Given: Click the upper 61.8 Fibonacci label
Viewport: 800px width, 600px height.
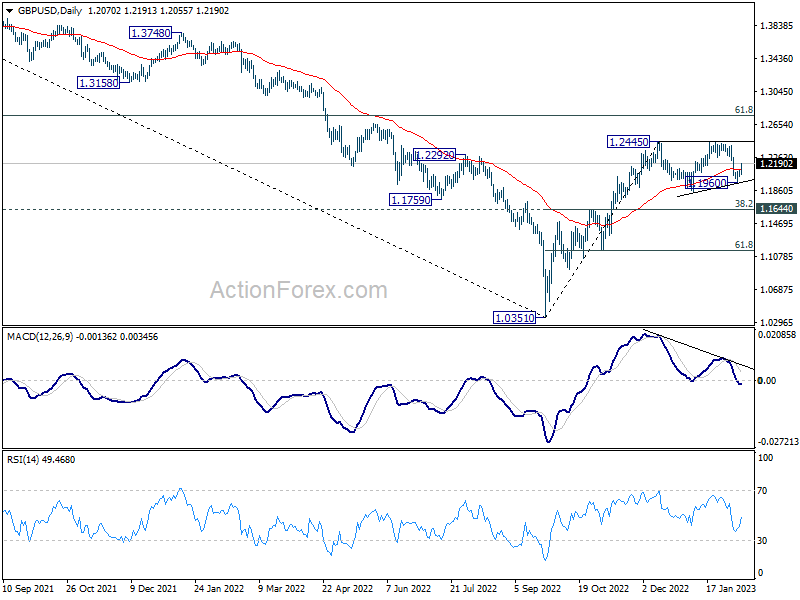Looking at the screenshot, I should point(743,110).
